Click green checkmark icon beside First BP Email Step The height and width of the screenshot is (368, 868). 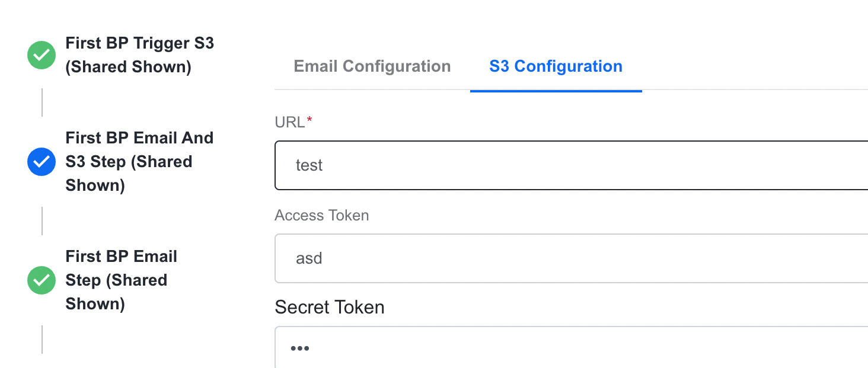pyautogui.click(x=42, y=280)
